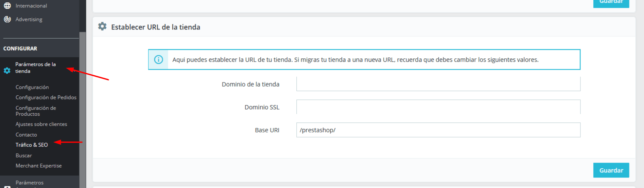Viewport: 644px width, 188px height.
Task: Open the Configuración submenu item
Action: pos(32,87)
